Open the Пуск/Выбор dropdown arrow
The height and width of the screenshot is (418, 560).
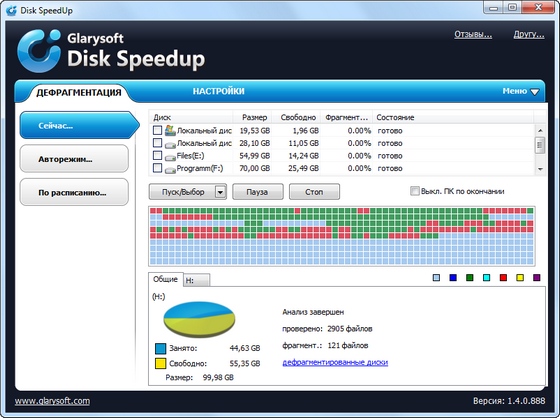(220, 192)
